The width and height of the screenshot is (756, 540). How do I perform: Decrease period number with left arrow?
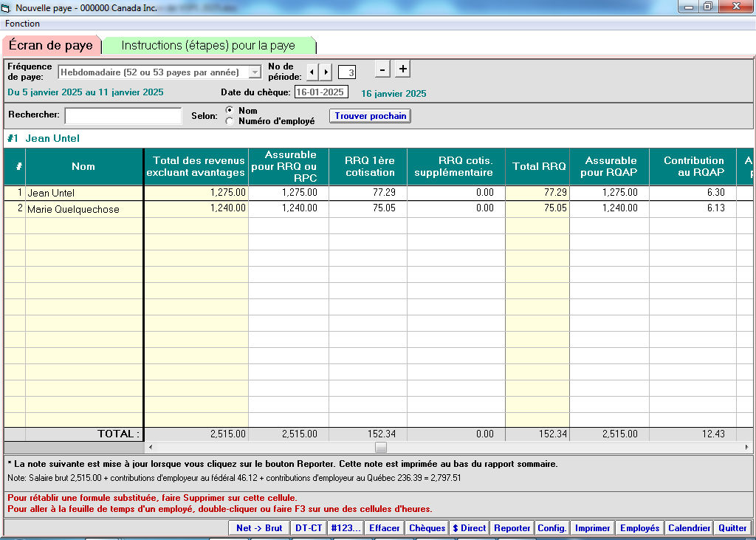[312, 72]
